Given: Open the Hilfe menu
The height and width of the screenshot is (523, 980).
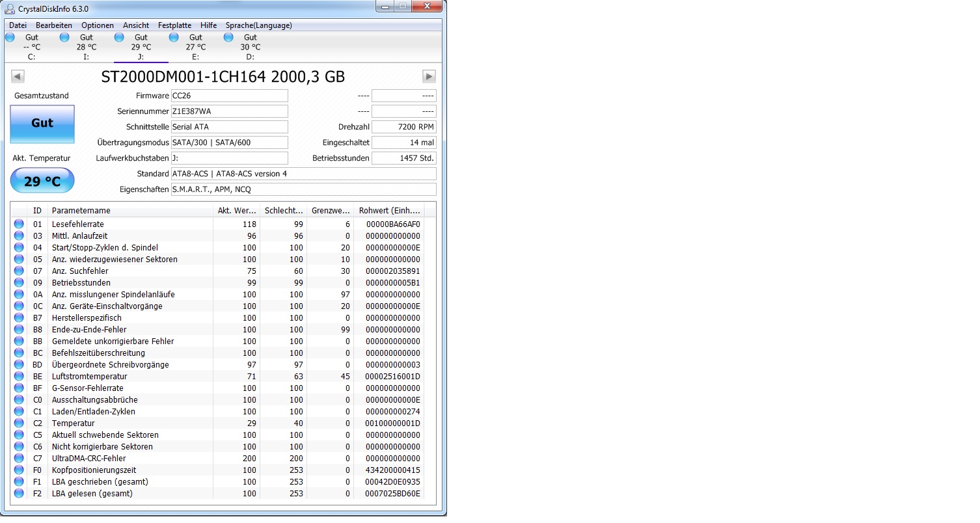Looking at the screenshot, I should (x=209, y=25).
